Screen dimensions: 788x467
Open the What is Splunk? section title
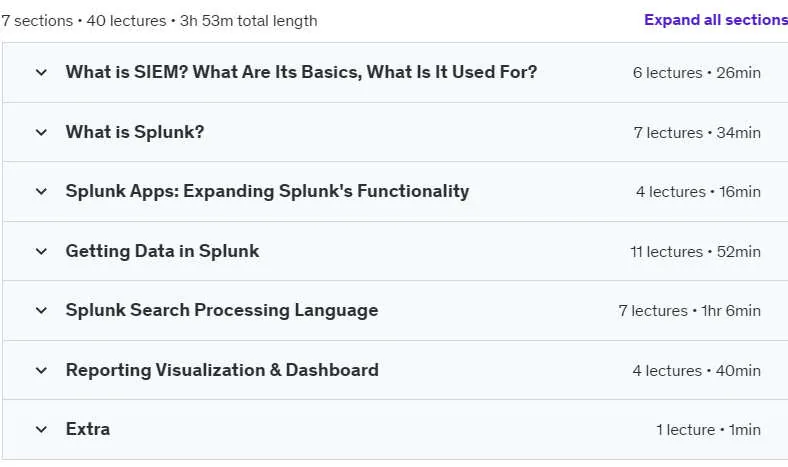tap(135, 132)
